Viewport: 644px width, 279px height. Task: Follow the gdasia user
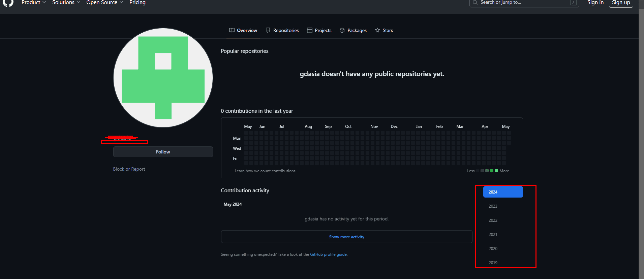pyautogui.click(x=163, y=152)
